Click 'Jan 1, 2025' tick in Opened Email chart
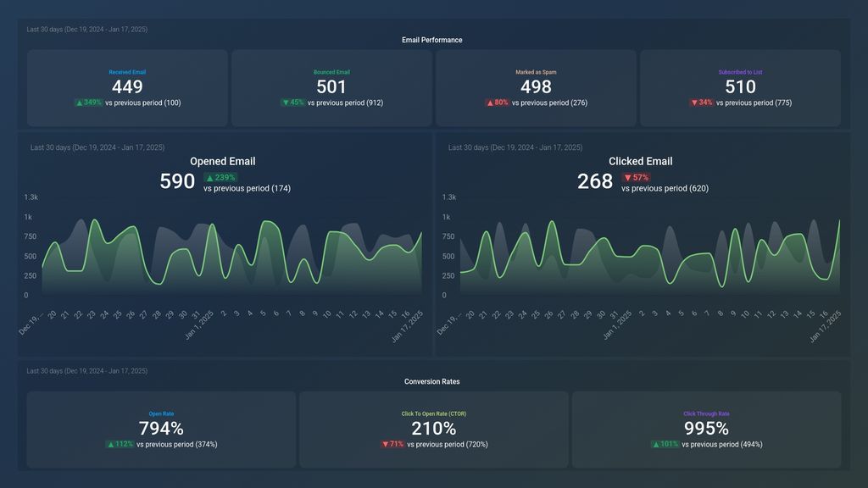The width and height of the screenshot is (868, 488). pos(199,324)
